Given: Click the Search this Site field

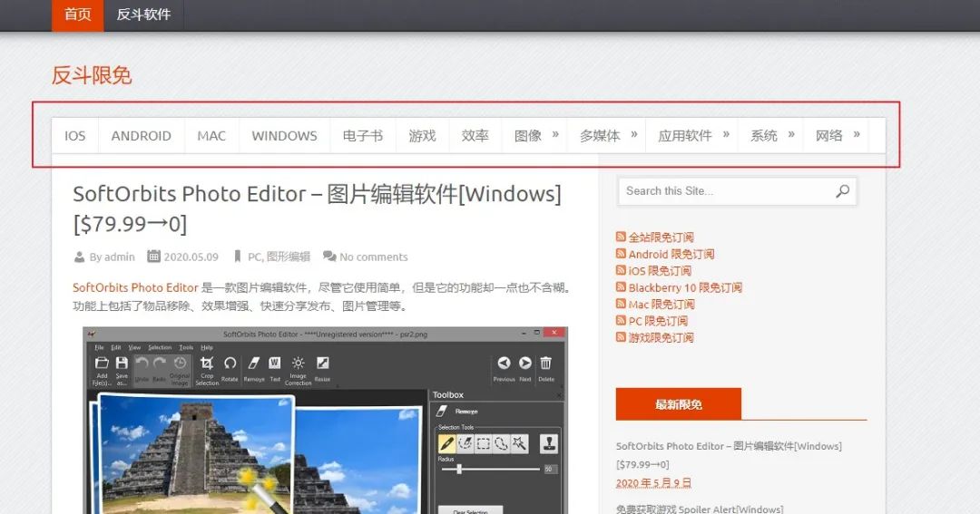Looking at the screenshot, I should click(x=737, y=191).
